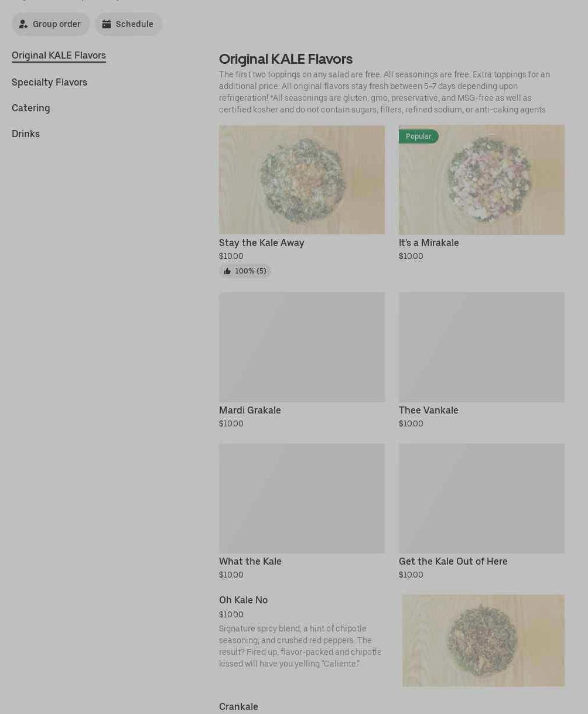Choose the What the Kale item
The image size is (588, 714).
click(250, 561)
